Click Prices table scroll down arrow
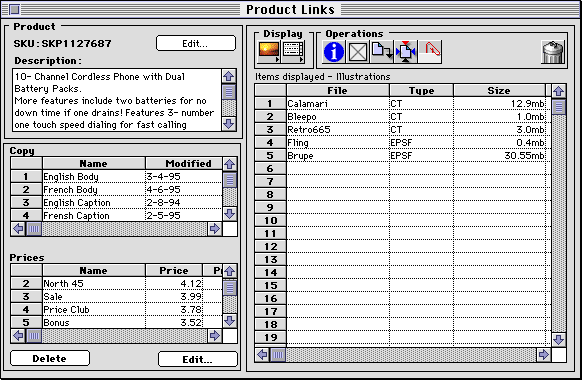Viewport: 582px width, 380px height. click(x=230, y=321)
